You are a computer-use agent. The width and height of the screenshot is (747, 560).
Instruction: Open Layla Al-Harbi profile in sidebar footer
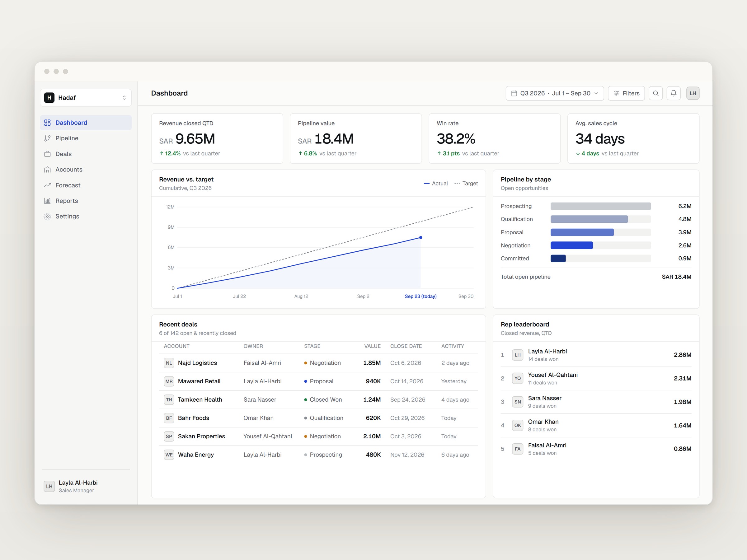pos(86,486)
